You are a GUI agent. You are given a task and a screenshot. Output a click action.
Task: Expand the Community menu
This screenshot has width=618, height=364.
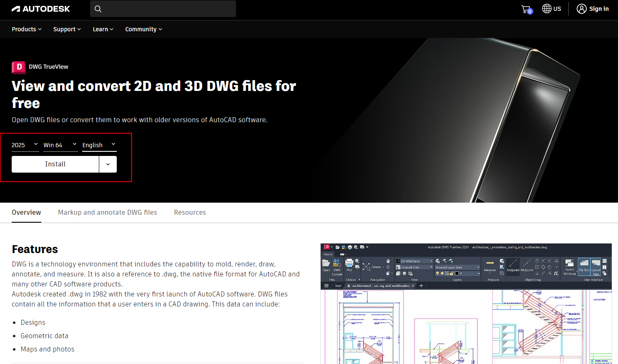pos(143,29)
